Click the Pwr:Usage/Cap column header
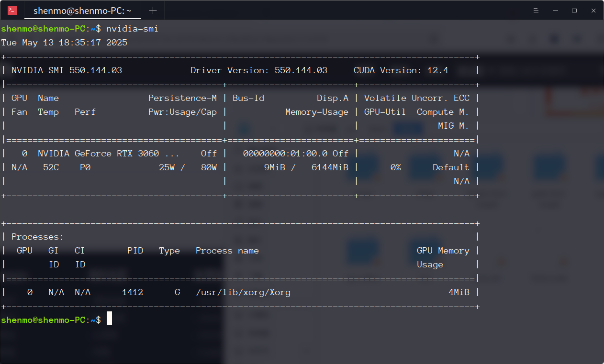The image size is (604, 364). point(182,112)
